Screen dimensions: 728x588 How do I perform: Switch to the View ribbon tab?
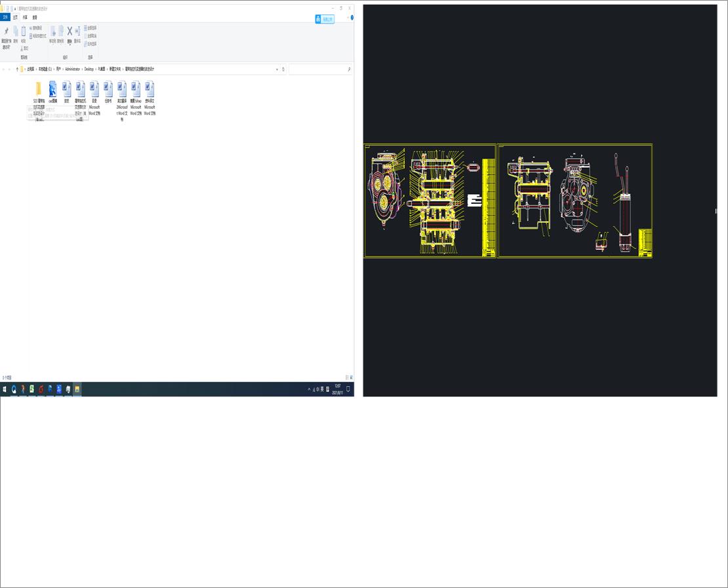(35, 17)
